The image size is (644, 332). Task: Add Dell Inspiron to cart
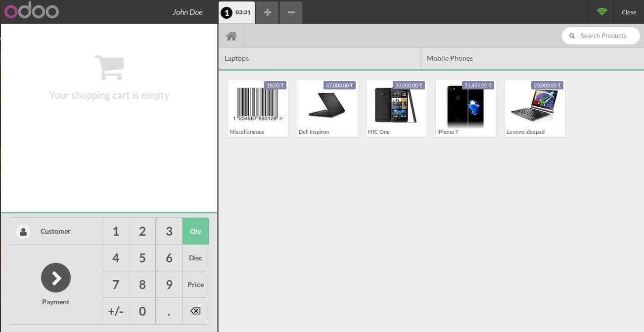click(x=327, y=109)
